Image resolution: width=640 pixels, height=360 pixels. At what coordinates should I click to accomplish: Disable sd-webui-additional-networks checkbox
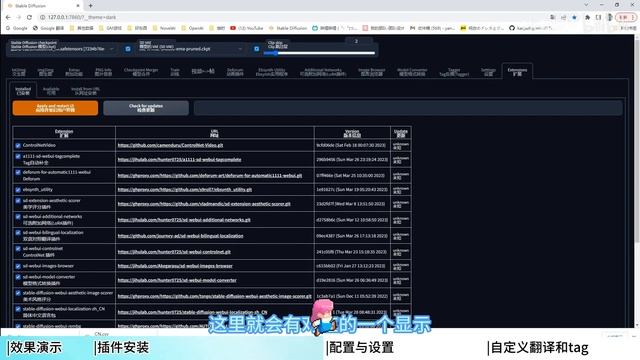click(x=18, y=217)
